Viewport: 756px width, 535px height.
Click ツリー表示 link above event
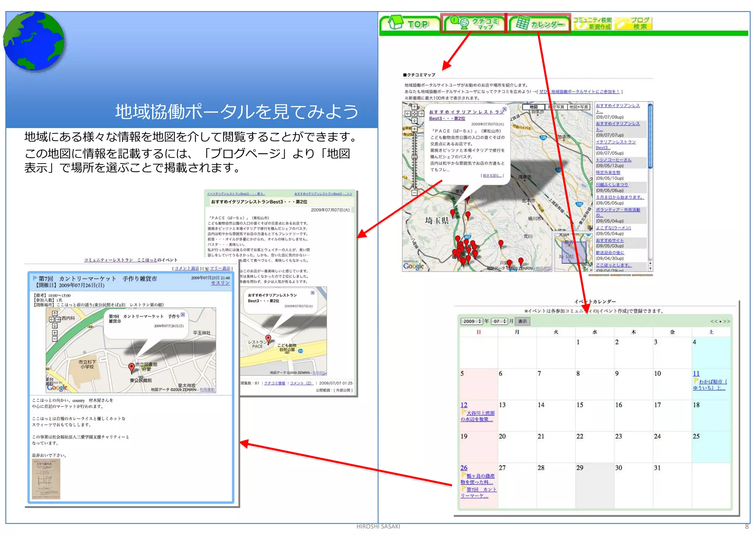(x=220, y=268)
